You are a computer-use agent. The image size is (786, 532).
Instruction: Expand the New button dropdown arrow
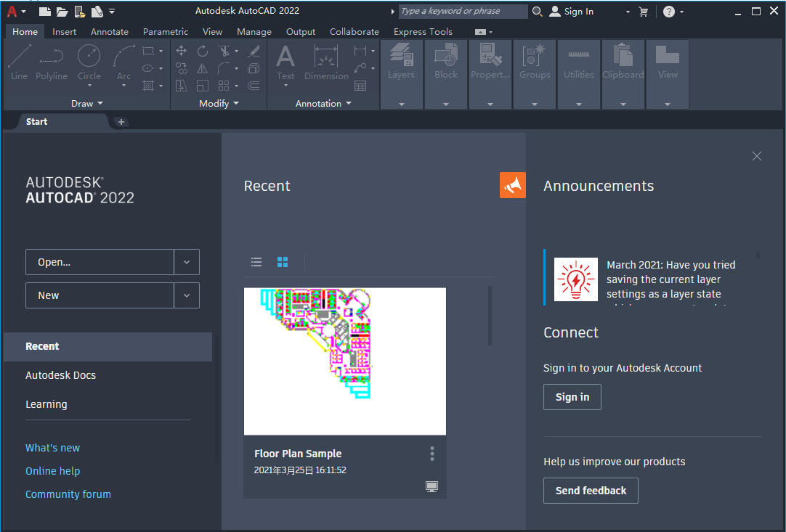187,295
